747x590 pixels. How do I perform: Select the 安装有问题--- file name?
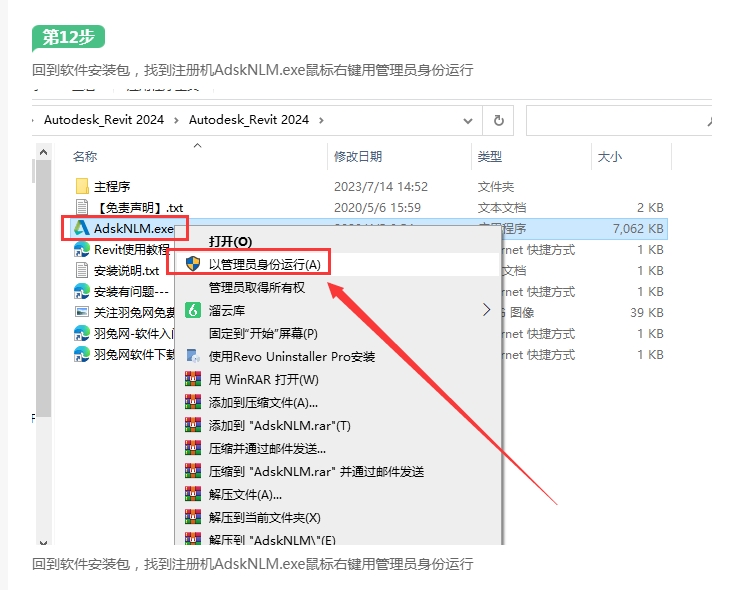point(131,292)
